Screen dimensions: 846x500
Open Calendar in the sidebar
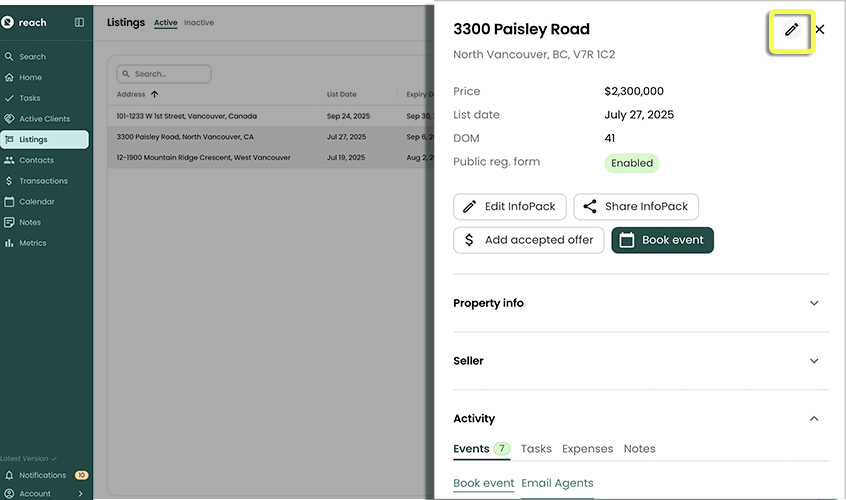[x=37, y=202]
